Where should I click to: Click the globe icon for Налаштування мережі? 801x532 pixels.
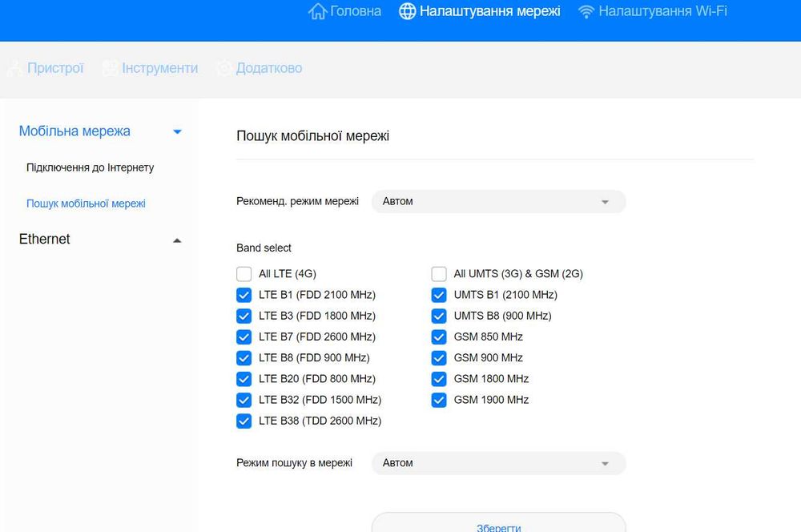(x=407, y=10)
